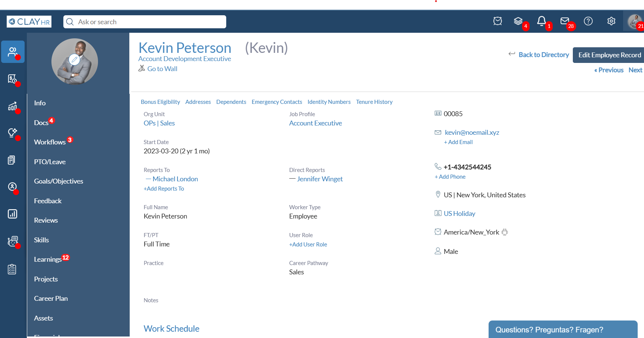Open the time clock icon in top bar
The image size is (644, 338).
coord(498,21)
